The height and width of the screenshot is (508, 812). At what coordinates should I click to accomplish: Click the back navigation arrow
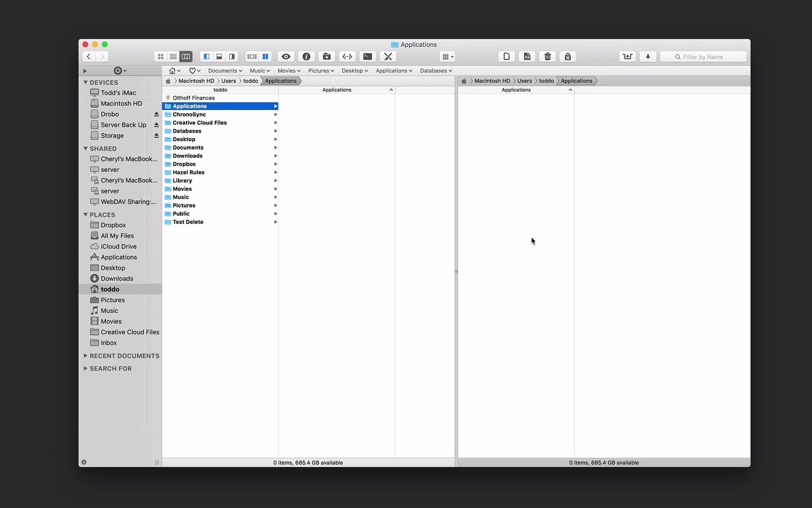[88, 56]
